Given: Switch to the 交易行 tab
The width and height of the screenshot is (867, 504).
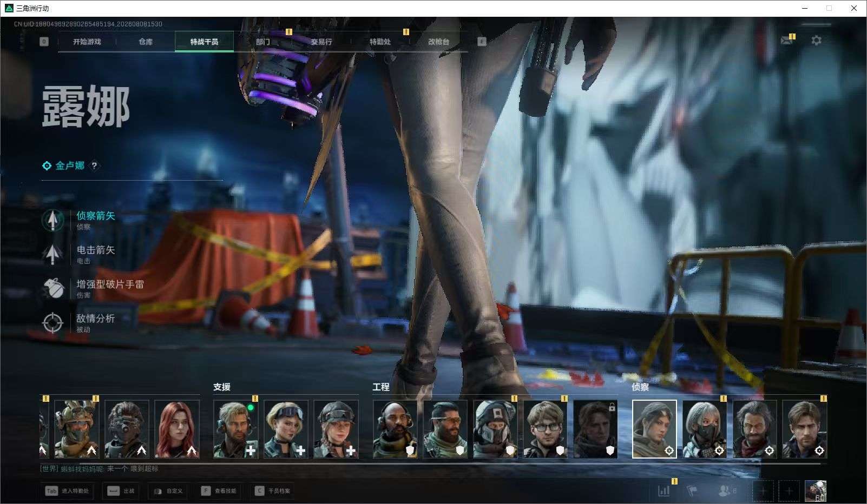Looking at the screenshot, I should click(321, 42).
